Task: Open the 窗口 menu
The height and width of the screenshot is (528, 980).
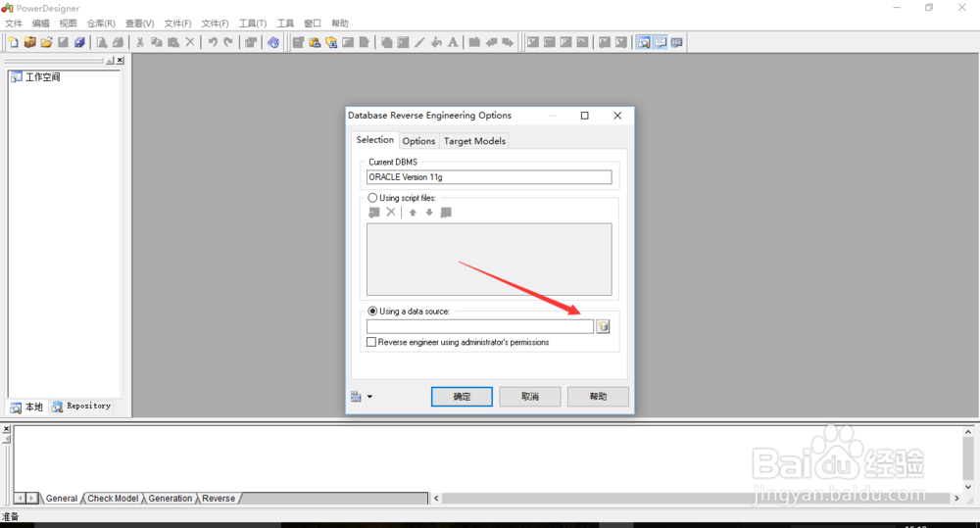Action: coord(313,24)
